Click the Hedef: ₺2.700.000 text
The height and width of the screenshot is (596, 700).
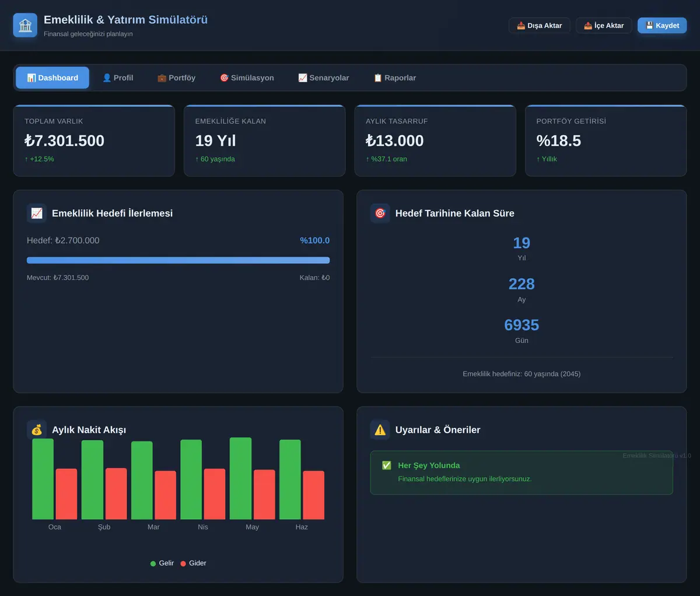click(63, 240)
